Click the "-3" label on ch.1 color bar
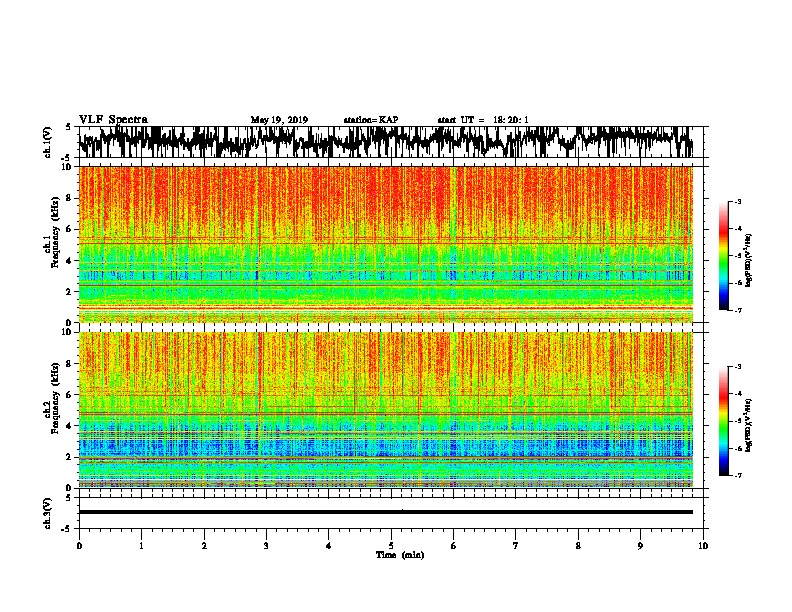The image size is (792, 612). coord(738,202)
